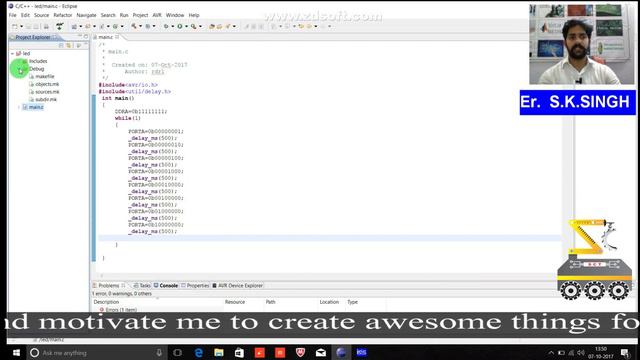
Task: Click the Build hammer icon
Action: point(134,26)
